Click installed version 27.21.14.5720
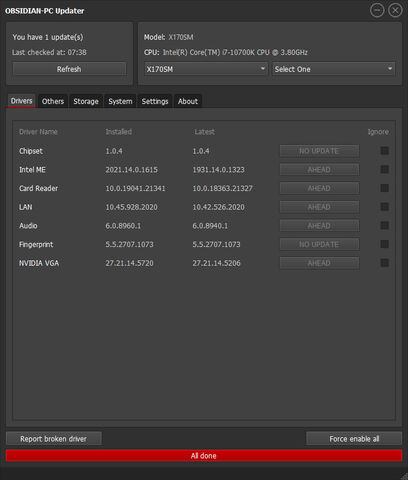This screenshot has width=408, height=480. [x=129, y=263]
